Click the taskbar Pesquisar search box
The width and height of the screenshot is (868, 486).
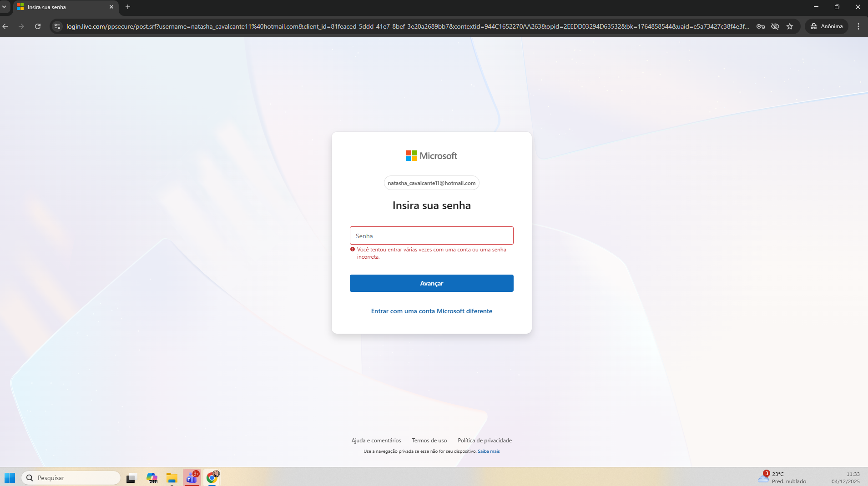pos(71,478)
